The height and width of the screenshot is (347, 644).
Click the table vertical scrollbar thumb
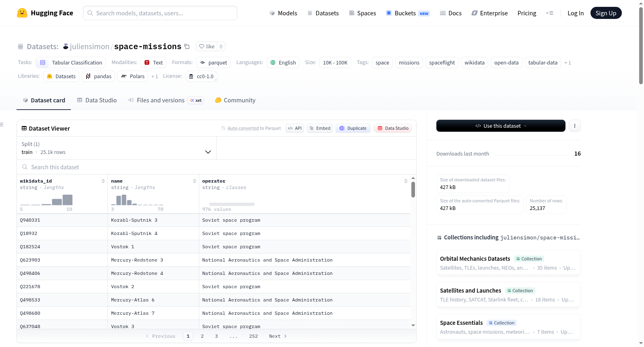[x=413, y=189]
